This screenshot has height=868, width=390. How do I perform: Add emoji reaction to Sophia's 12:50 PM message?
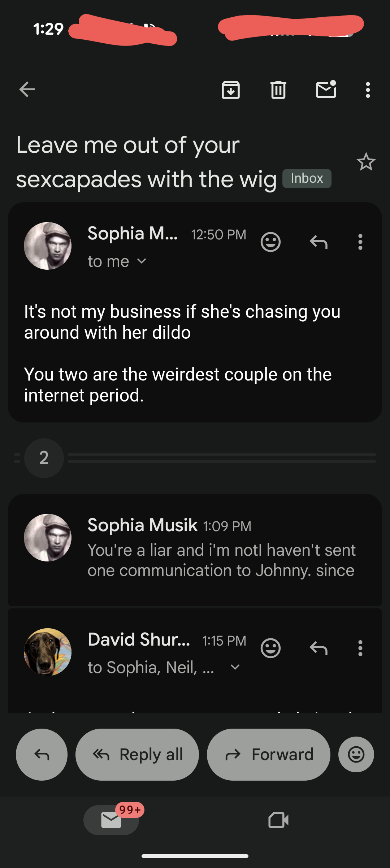[270, 242]
